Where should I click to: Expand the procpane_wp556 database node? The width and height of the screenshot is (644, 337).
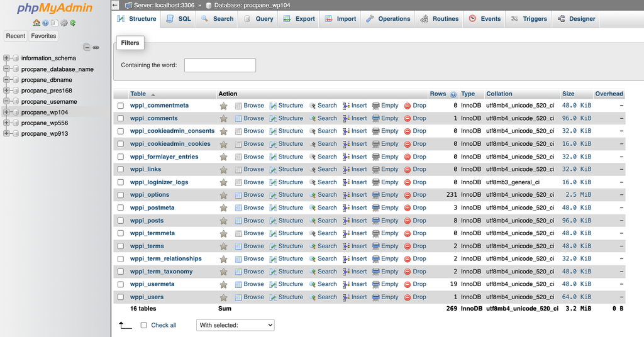[x=6, y=123]
